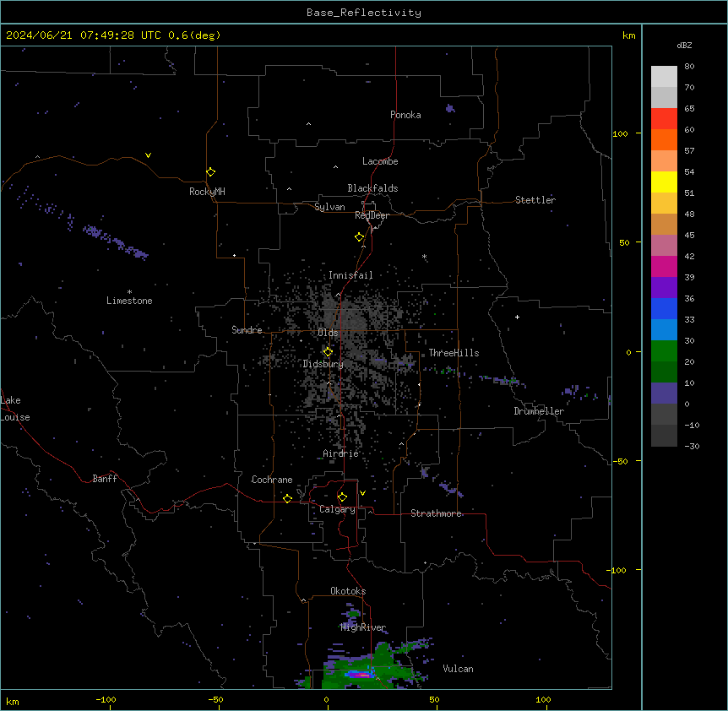Click the Base_Reflectivity title
The width and height of the screenshot is (728, 711).
pyautogui.click(x=364, y=13)
